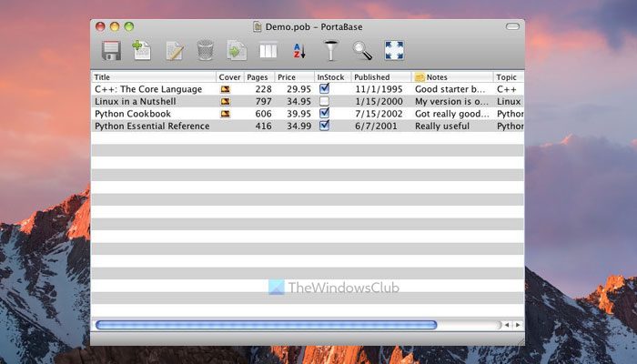Image resolution: width=637 pixels, height=364 pixels.
Task: Click the Demo.pob document icon in title bar
Action: [258, 26]
